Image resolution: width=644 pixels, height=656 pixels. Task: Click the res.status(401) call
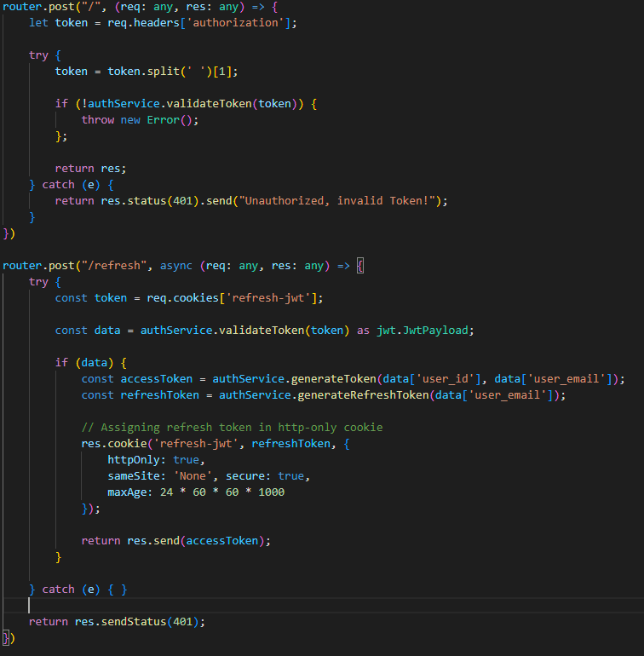[x=150, y=201]
